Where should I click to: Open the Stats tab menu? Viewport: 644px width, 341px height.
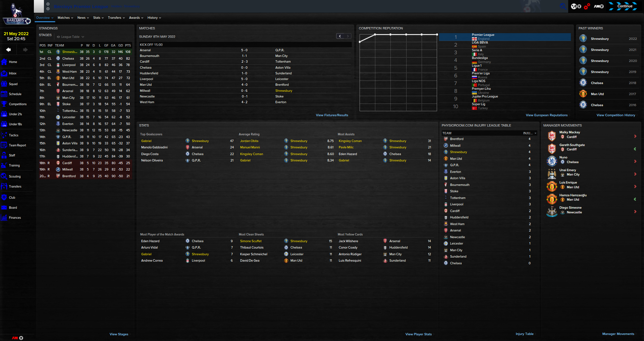click(98, 18)
